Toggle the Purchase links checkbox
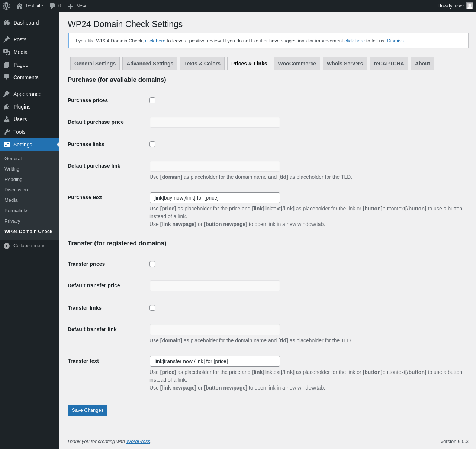 coord(152,144)
